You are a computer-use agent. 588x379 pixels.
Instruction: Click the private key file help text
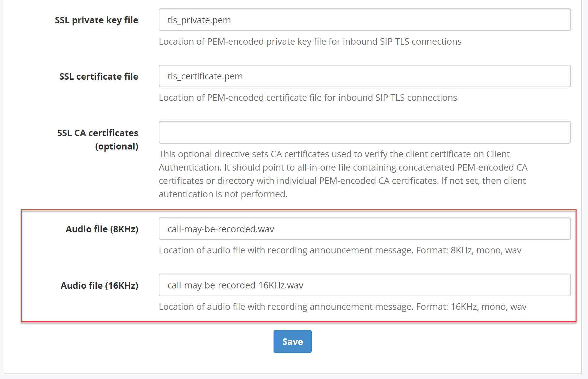coord(310,42)
